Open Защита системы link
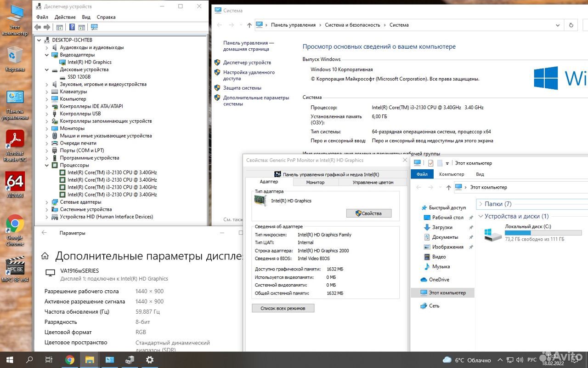This screenshot has width=588, height=368. 242,88
